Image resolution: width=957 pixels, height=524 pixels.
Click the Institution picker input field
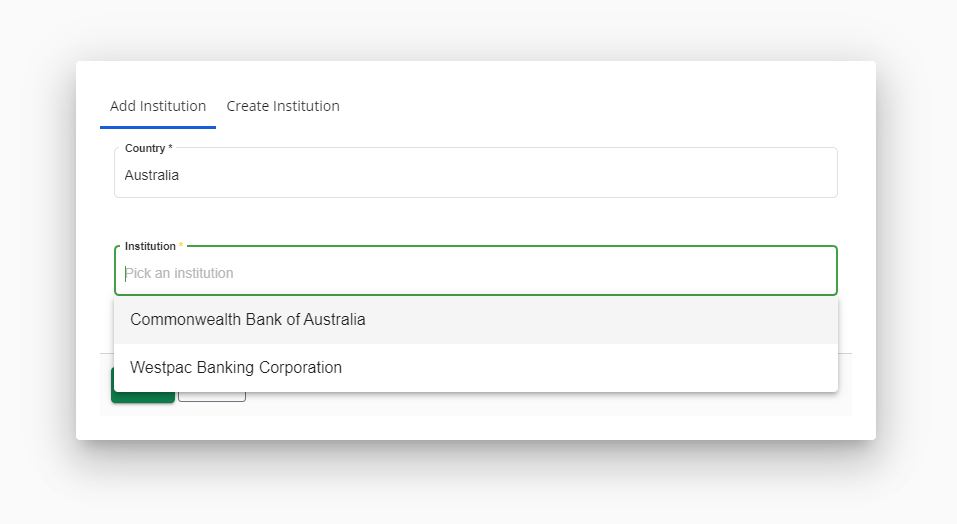(475, 273)
